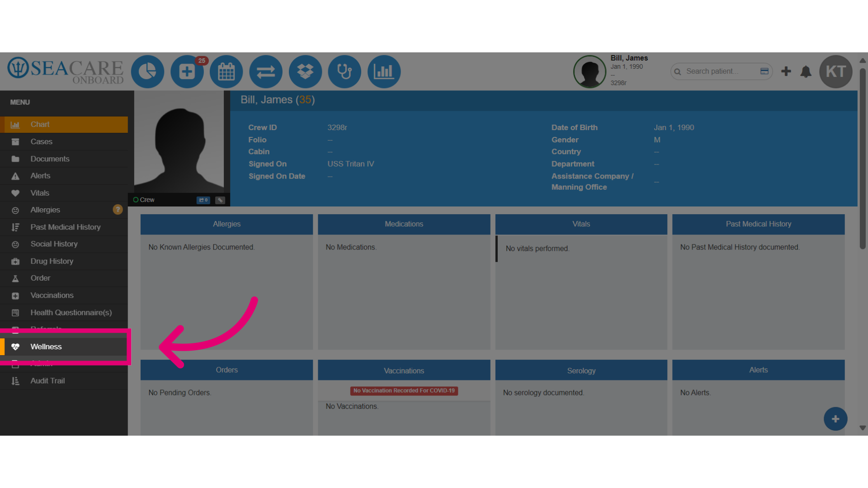Click the new case plus icon with badge 25
Image resolution: width=868 pixels, height=488 pixels.
(187, 71)
